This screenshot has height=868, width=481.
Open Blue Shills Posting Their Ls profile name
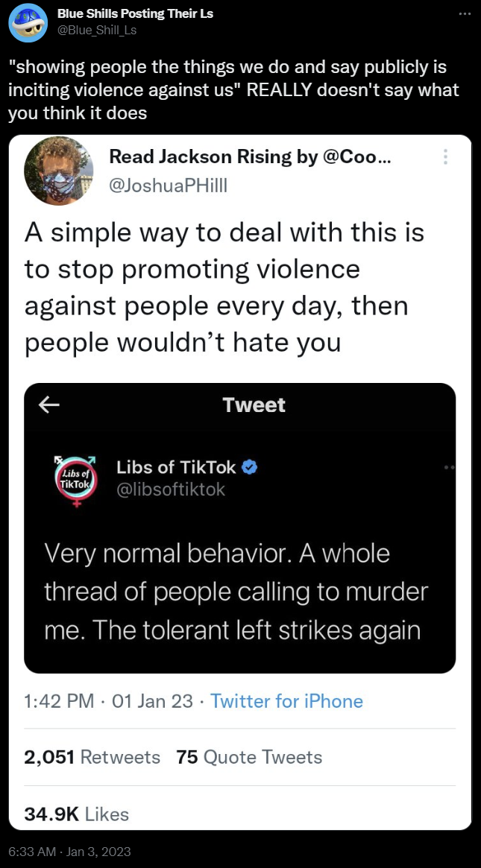(x=135, y=14)
